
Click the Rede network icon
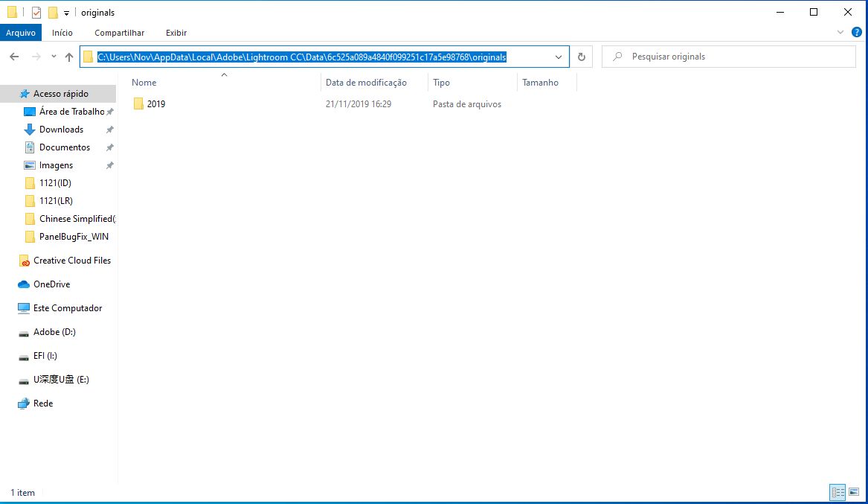click(23, 403)
